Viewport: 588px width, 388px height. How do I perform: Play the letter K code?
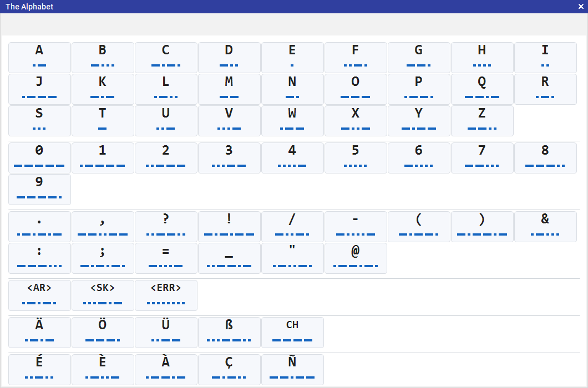point(103,89)
